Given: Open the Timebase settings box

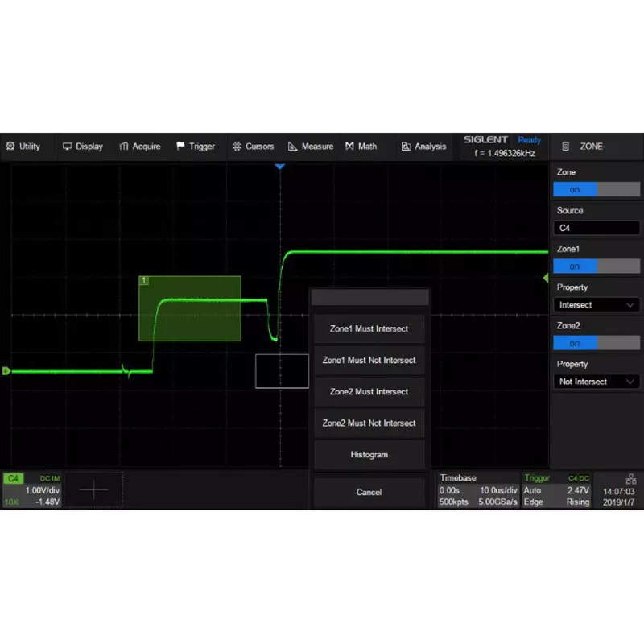Looking at the screenshot, I should point(478,490).
